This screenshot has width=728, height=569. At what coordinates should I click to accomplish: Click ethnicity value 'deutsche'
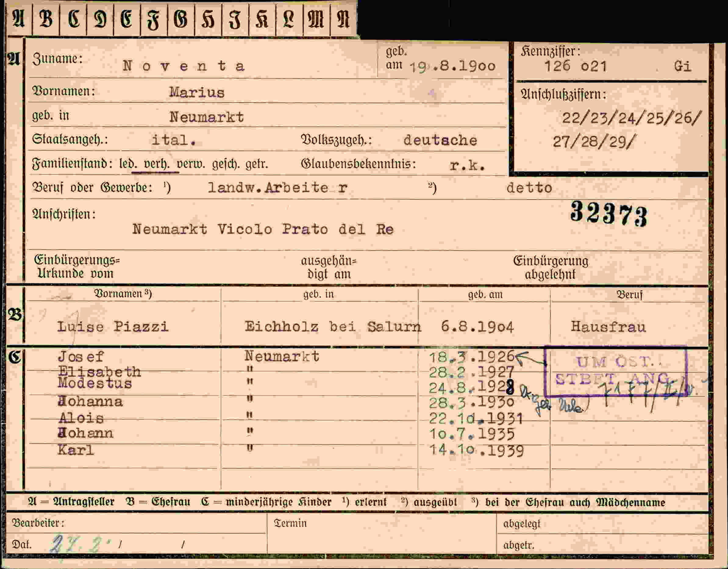click(x=440, y=140)
